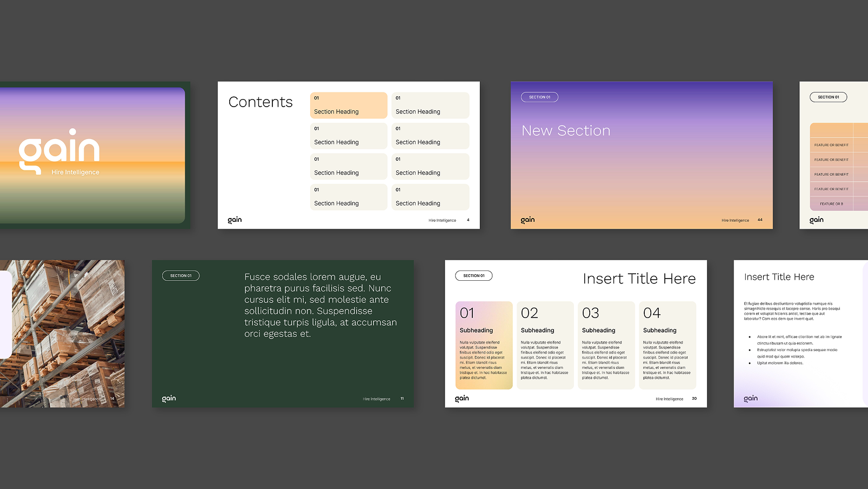Select the Insert Title Here heading on the bulleted slide
The width and height of the screenshot is (868, 489).
coord(779,277)
